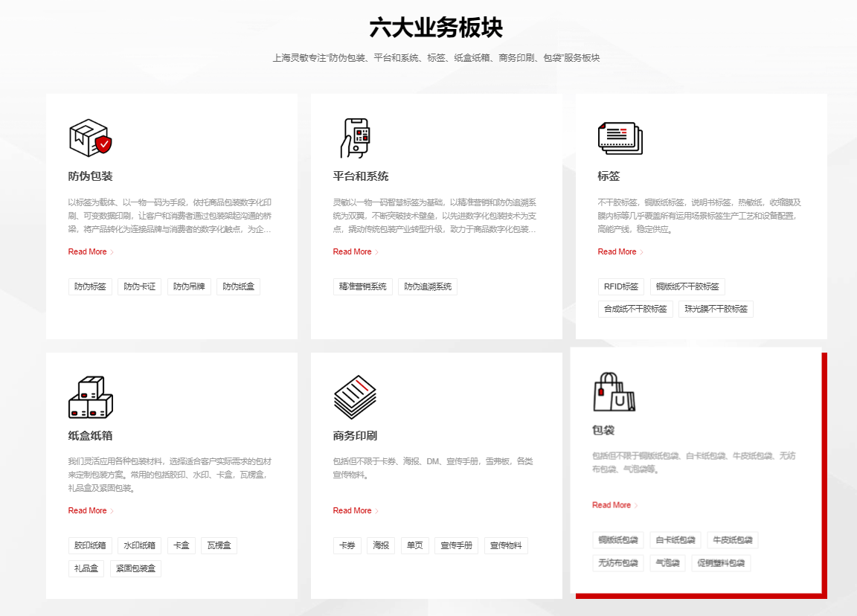This screenshot has height=616, width=857.
Task: Choose the 宣传手册 tag
Action: point(456,545)
